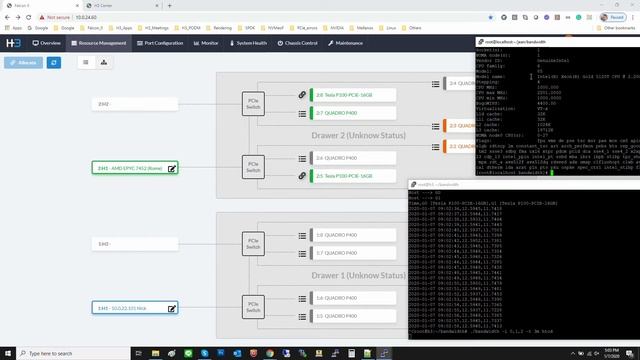
Task: Click the Drawer 1 (Unknow Status) label
Action: 358,276
